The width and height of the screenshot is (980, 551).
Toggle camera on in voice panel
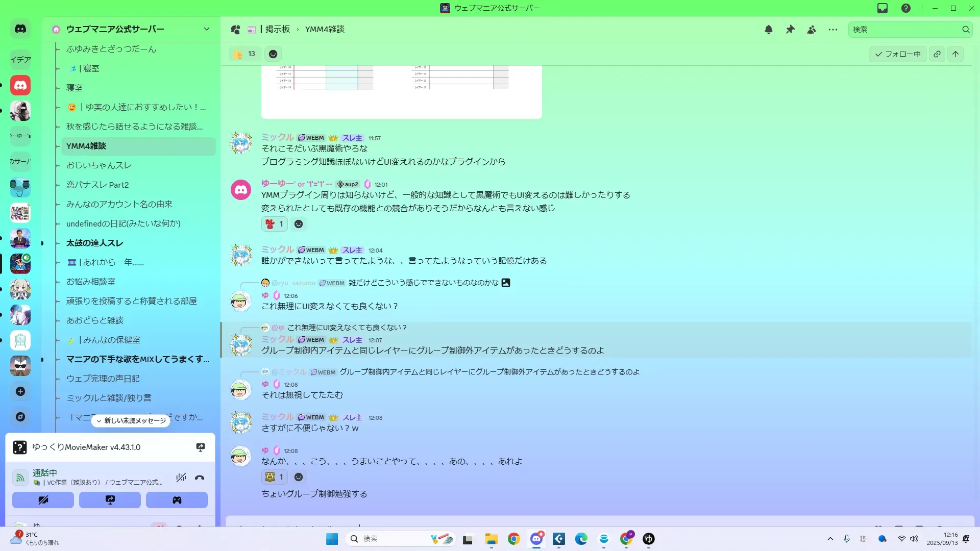(x=43, y=500)
